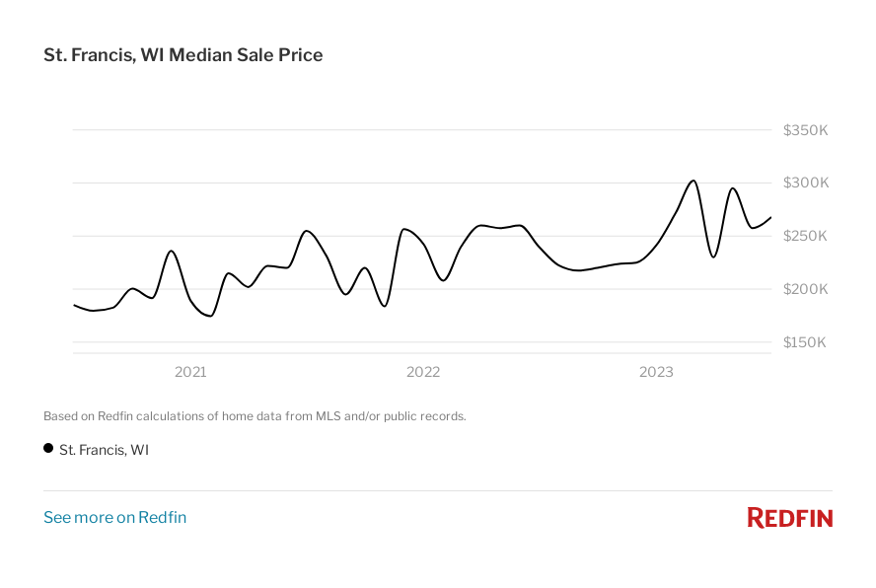Click the black legend dot for St. Francis

(x=48, y=449)
